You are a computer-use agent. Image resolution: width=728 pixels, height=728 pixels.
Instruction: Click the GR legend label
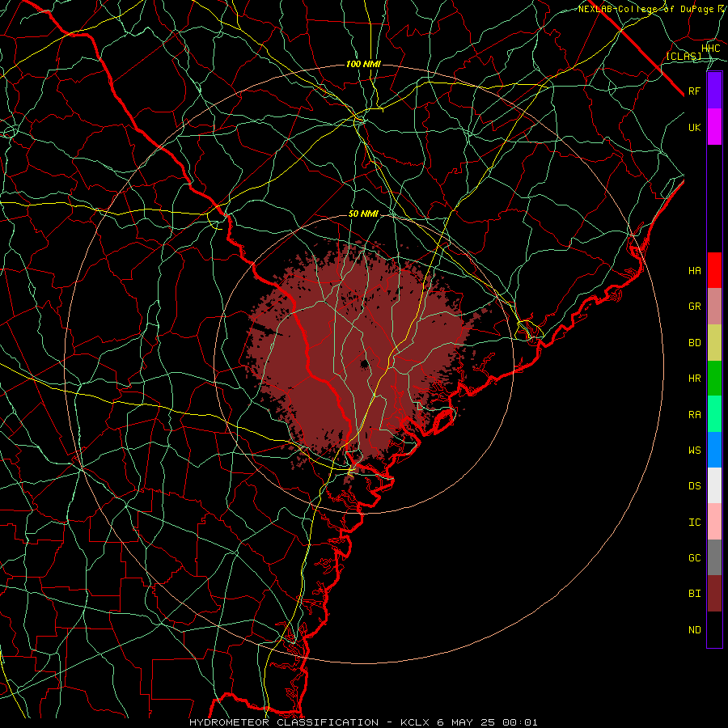(694, 307)
